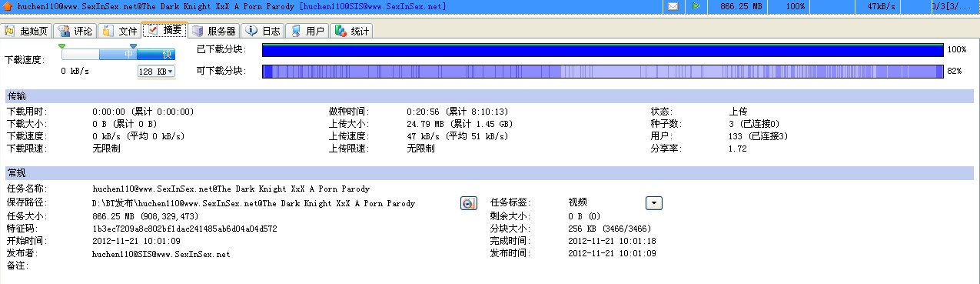
Task: Click the 133 (已连接3) users value
Action: click(758, 136)
